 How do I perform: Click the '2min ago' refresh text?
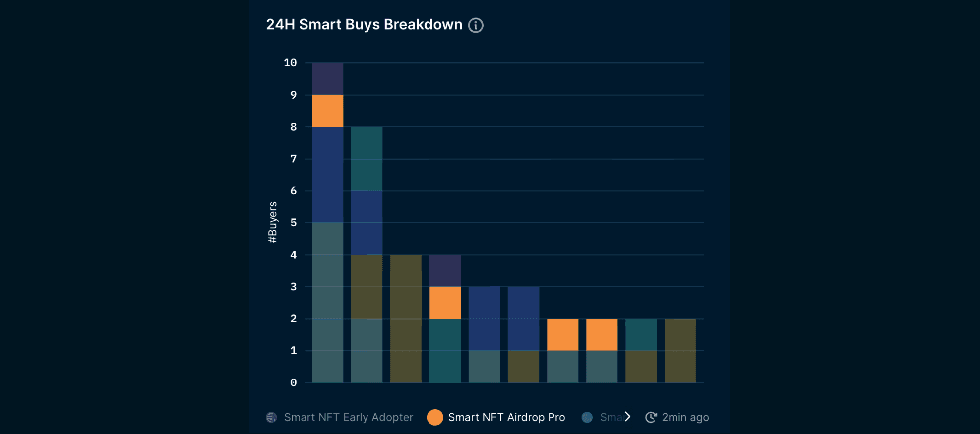click(685, 417)
